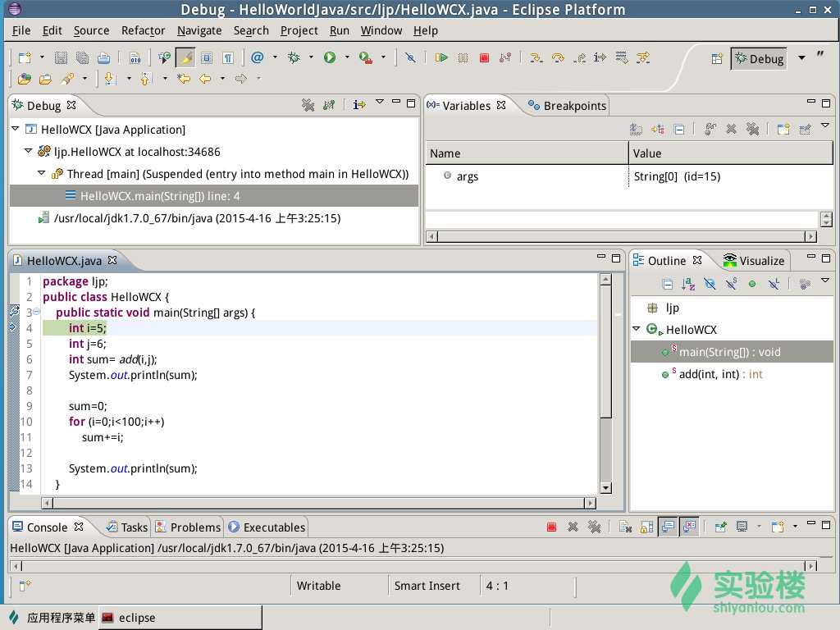Toggle Mark Occurrences highlighter button

pyautogui.click(x=186, y=58)
